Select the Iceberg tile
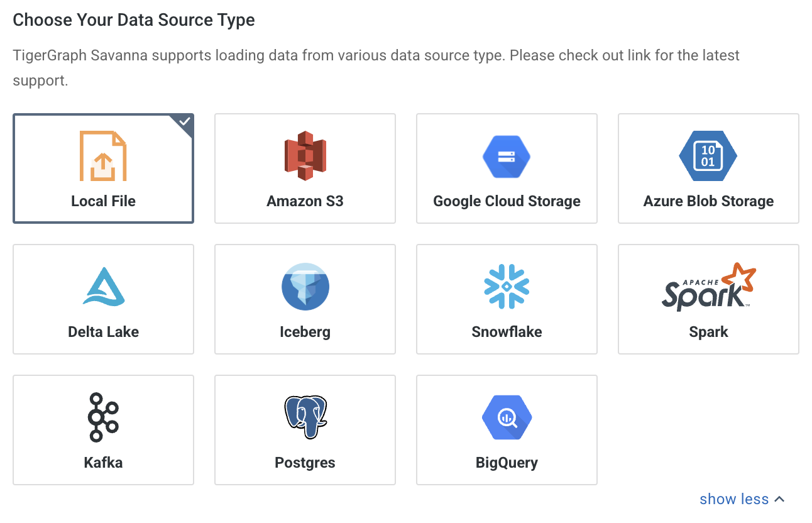The width and height of the screenshot is (812, 523). point(305,299)
